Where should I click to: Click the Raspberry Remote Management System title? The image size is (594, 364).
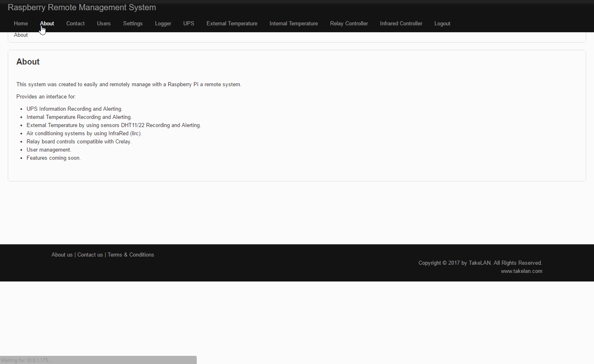pos(82,7)
